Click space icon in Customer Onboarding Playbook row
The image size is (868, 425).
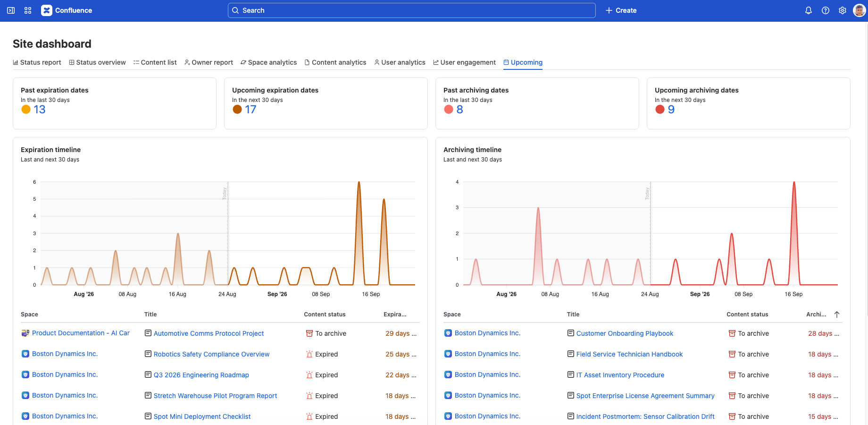(x=448, y=333)
